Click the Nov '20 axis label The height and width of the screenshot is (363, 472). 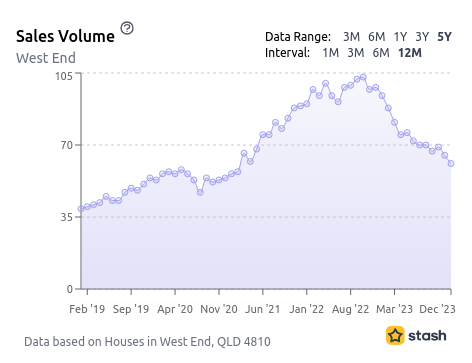tap(219, 309)
